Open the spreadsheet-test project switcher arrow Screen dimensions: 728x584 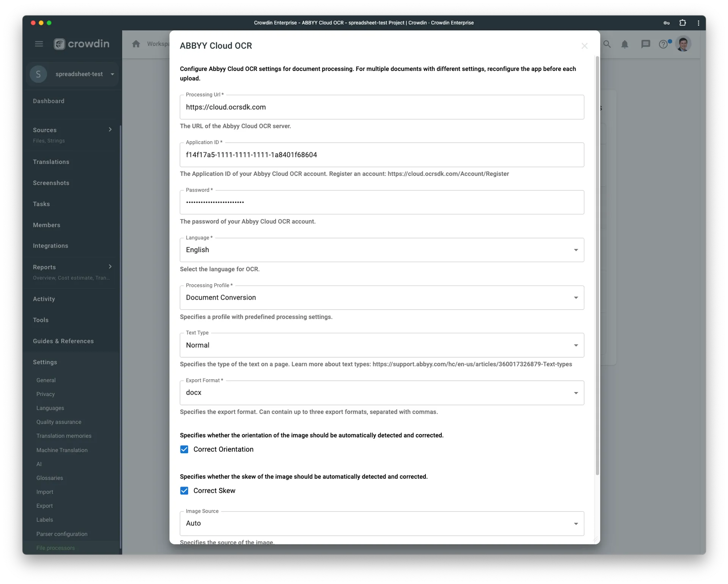point(113,74)
